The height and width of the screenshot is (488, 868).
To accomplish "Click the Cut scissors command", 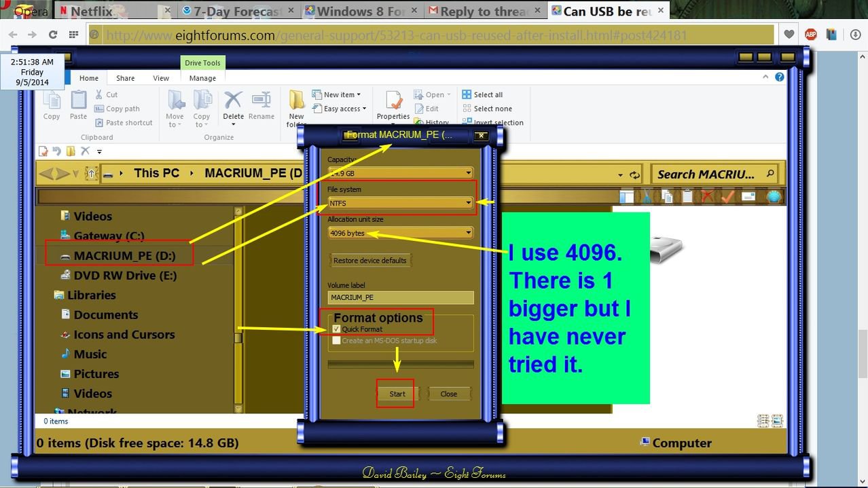I will click(x=107, y=94).
